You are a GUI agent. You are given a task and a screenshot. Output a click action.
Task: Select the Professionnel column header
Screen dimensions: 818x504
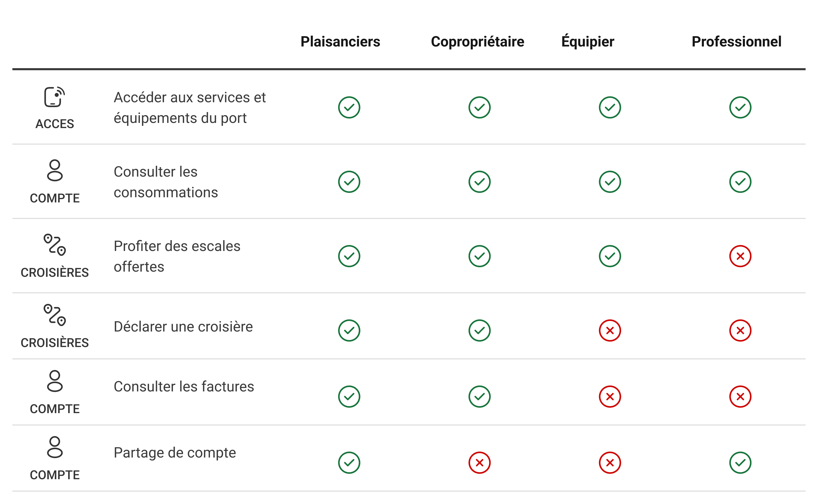(x=736, y=42)
